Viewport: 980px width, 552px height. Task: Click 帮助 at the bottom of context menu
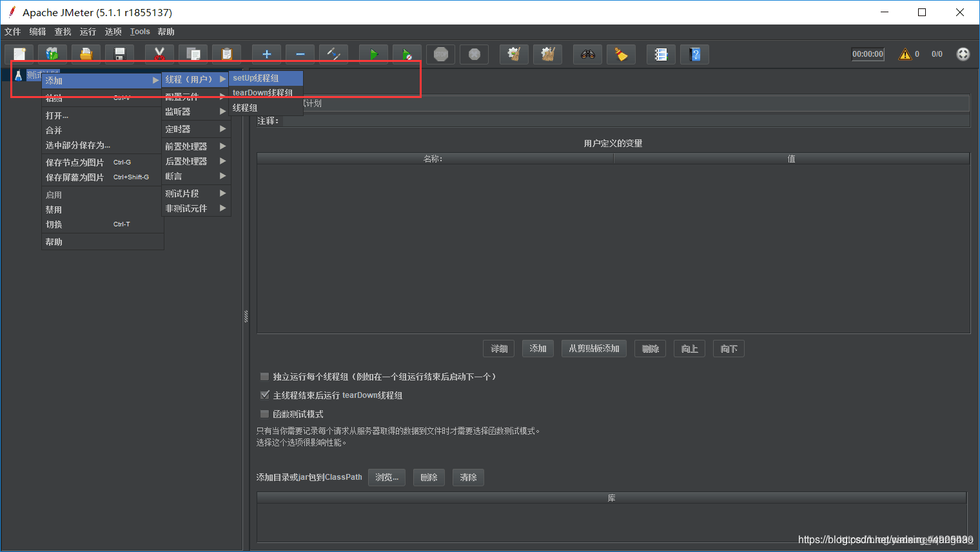(101, 242)
